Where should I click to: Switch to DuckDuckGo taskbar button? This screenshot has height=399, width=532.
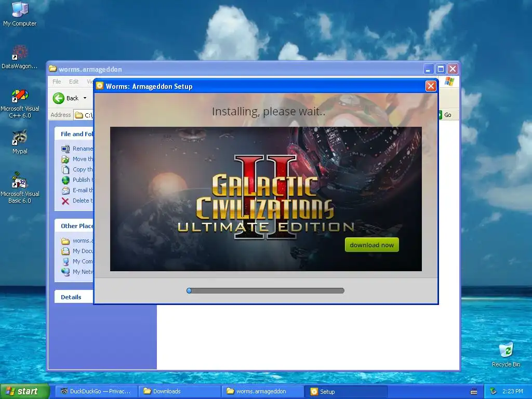(x=96, y=392)
